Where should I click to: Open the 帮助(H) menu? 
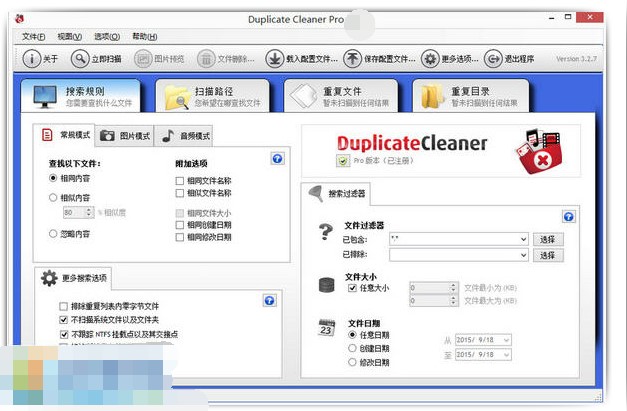[144, 37]
